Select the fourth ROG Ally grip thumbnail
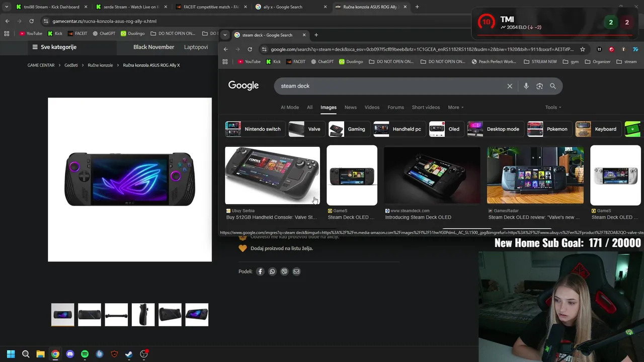 pyautogui.click(x=143, y=315)
